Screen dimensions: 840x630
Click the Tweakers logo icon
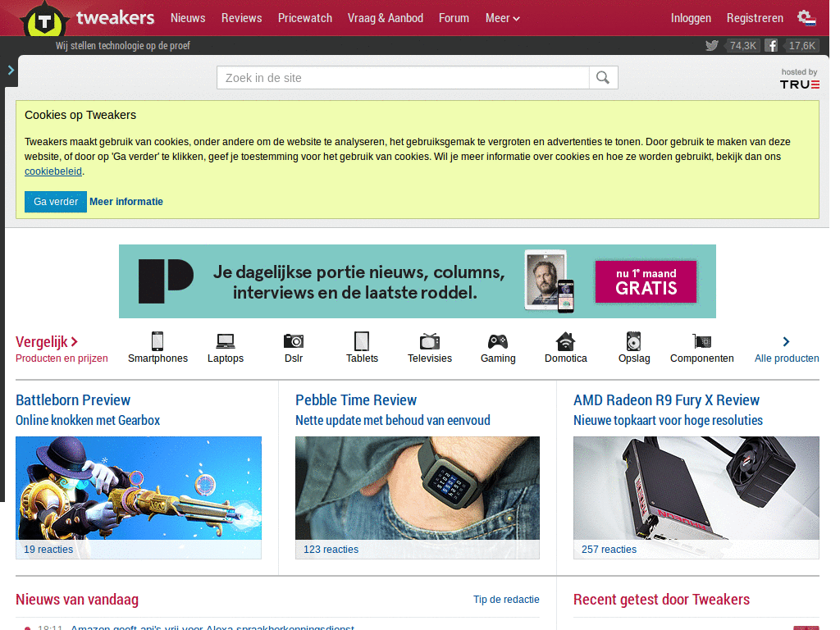pos(44,21)
